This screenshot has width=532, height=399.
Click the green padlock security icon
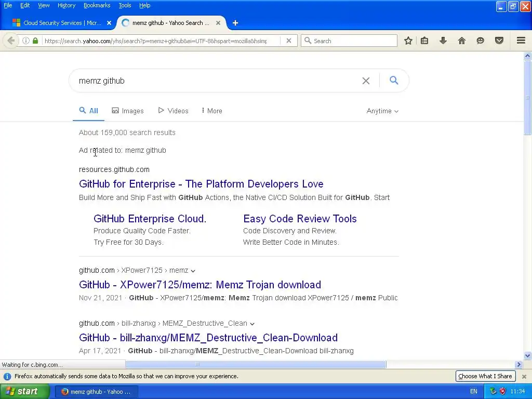(x=35, y=41)
